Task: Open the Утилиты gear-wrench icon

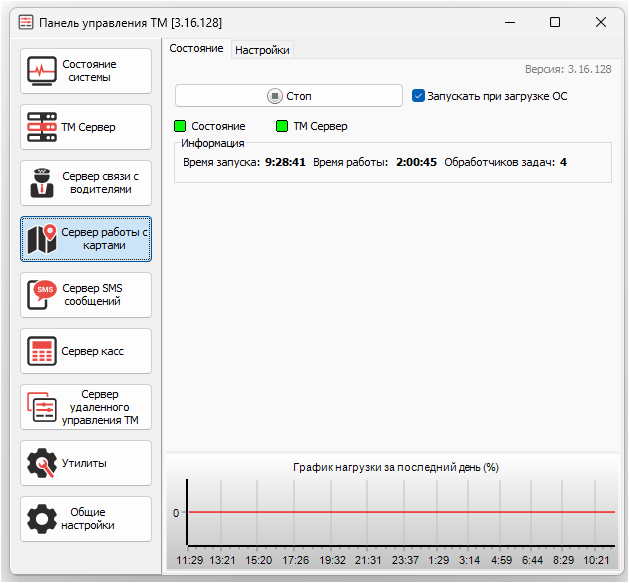Action: [x=42, y=463]
